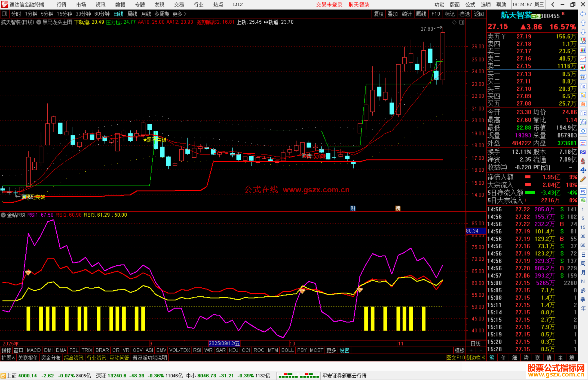Switch to the 周线 period tab
This screenshot has height=380, width=588.
[x=132, y=14]
